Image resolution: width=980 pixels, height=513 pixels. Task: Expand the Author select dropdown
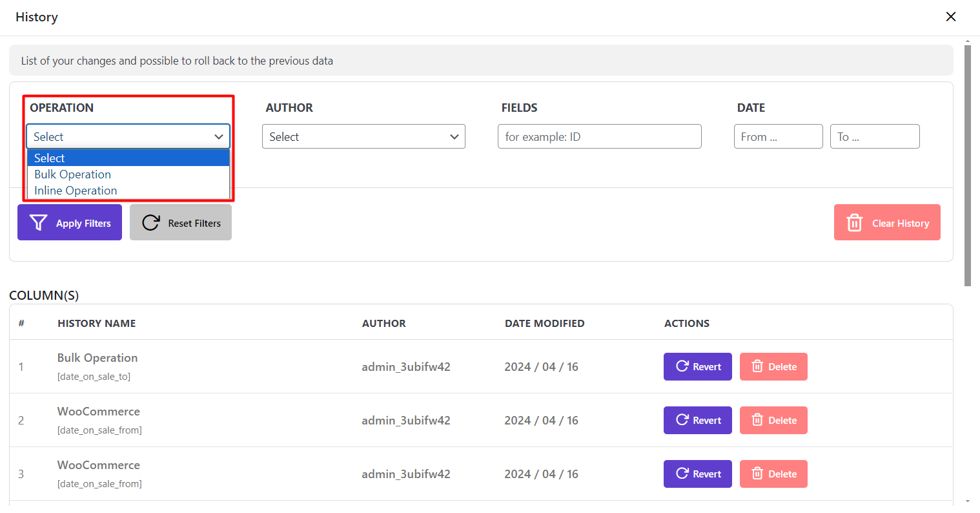363,136
